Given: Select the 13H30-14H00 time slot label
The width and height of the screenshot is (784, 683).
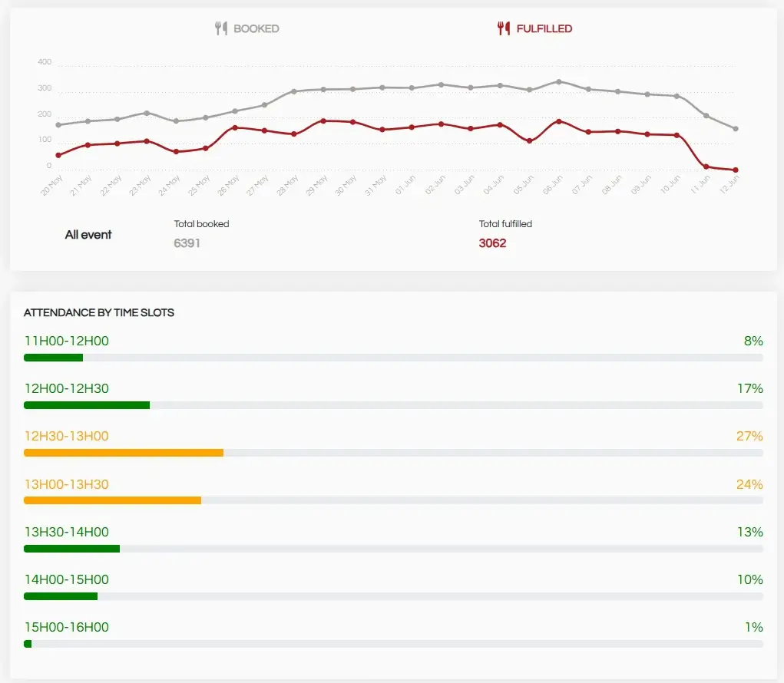Looking at the screenshot, I should click(x=67, y=532).
